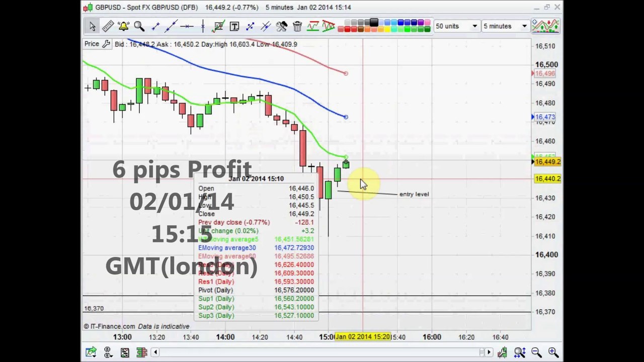Click the 'Jan 02 2014 15:20' time cursor label
Image resolution: width=644 pixels, height=362 pixels.
tap(362, 337)
